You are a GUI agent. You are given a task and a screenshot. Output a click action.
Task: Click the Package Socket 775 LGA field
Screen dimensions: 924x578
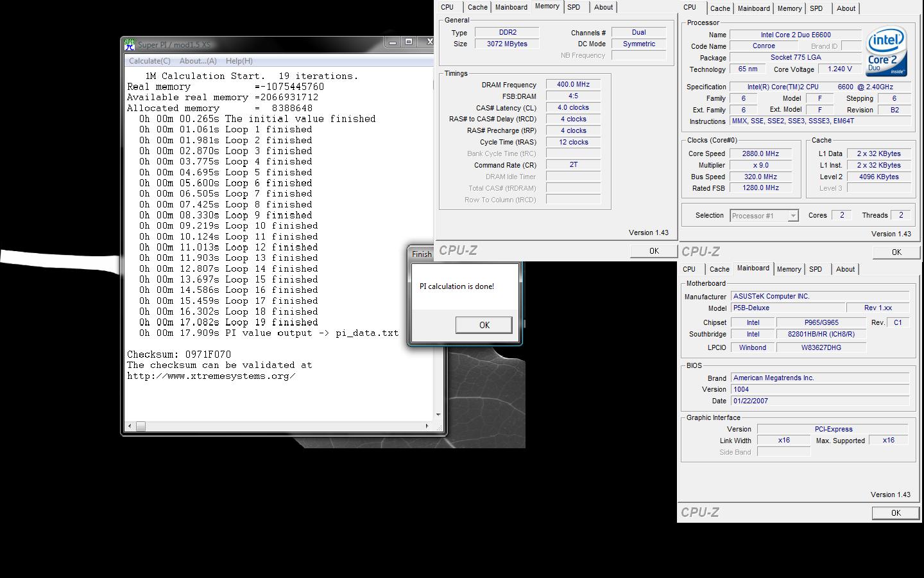click(796, 57)
